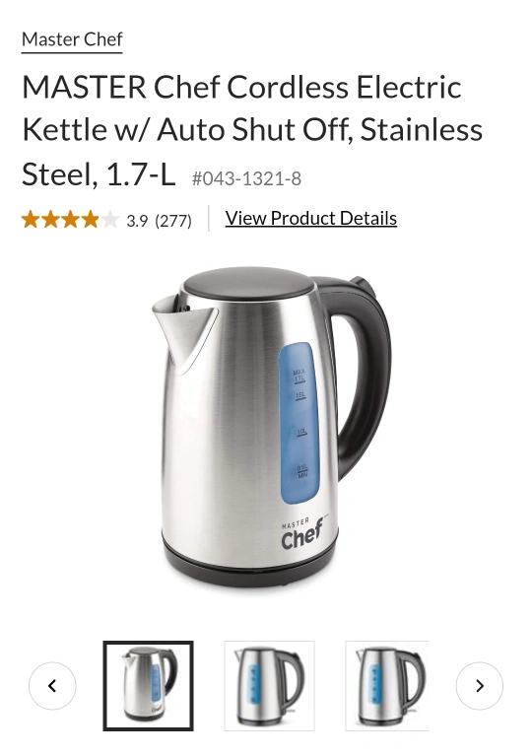Click the MASTER Chef Cordless Electric Kettle title
The height and width of the screenshot is (756, 532).
252,130
